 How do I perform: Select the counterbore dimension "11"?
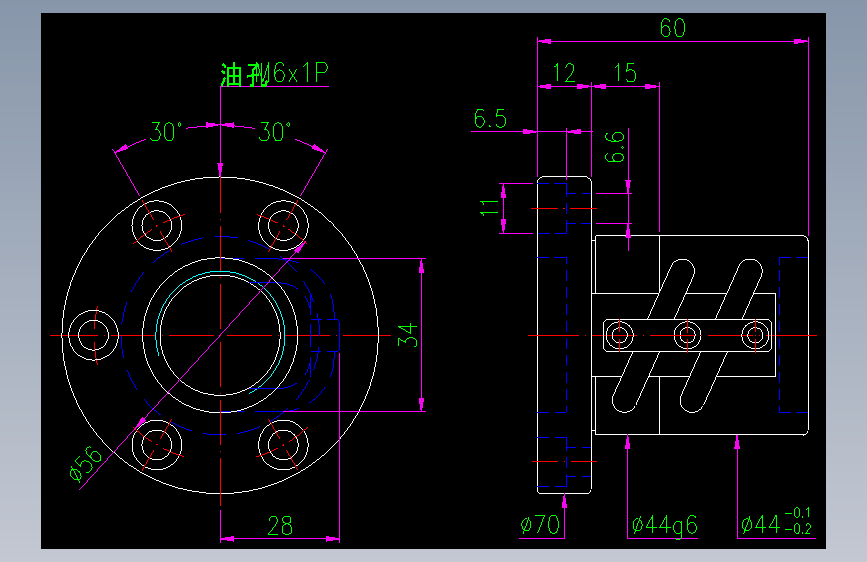click(x=489, y=208)
